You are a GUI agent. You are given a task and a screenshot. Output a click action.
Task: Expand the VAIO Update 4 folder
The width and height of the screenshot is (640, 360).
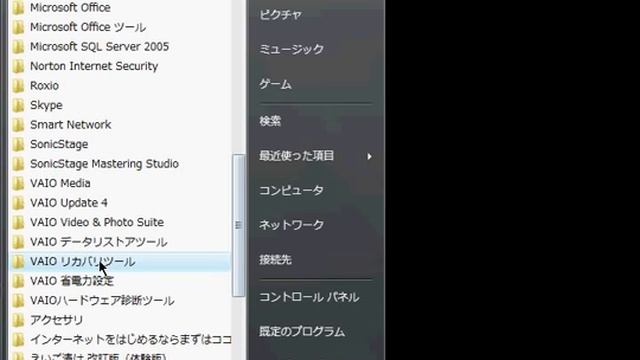click(69, 203)
